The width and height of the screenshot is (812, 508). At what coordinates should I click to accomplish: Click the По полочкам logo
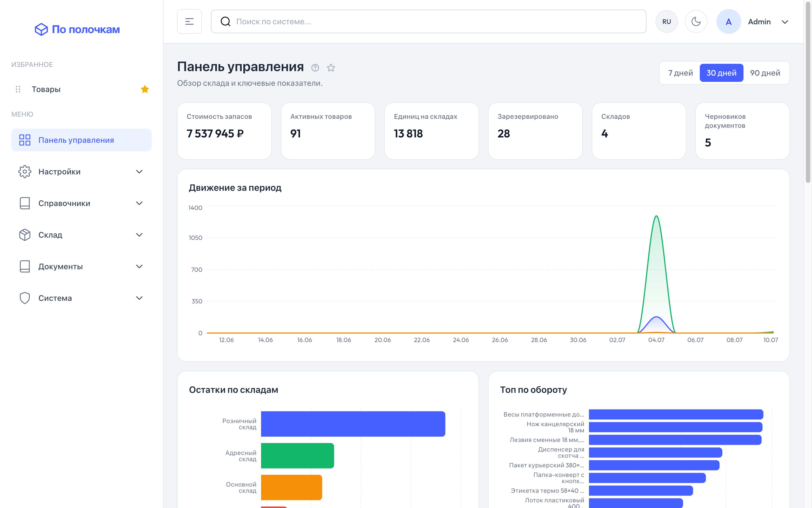[77, 30]
